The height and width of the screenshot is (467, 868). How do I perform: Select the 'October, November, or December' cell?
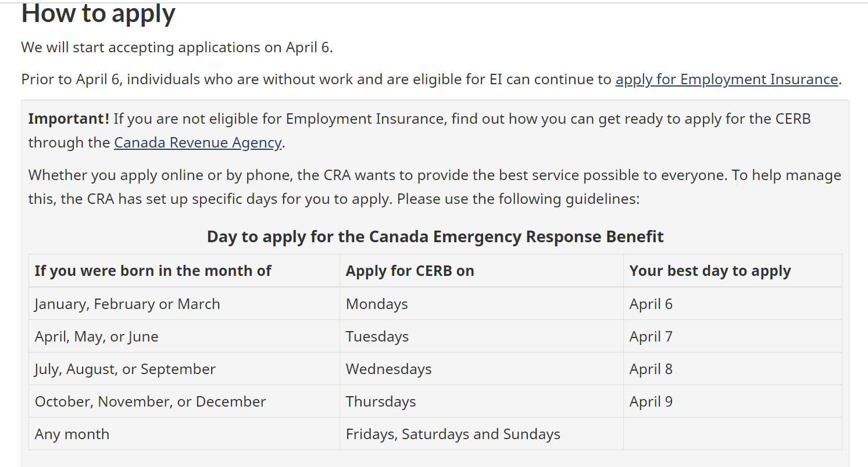tap(150, 401)
